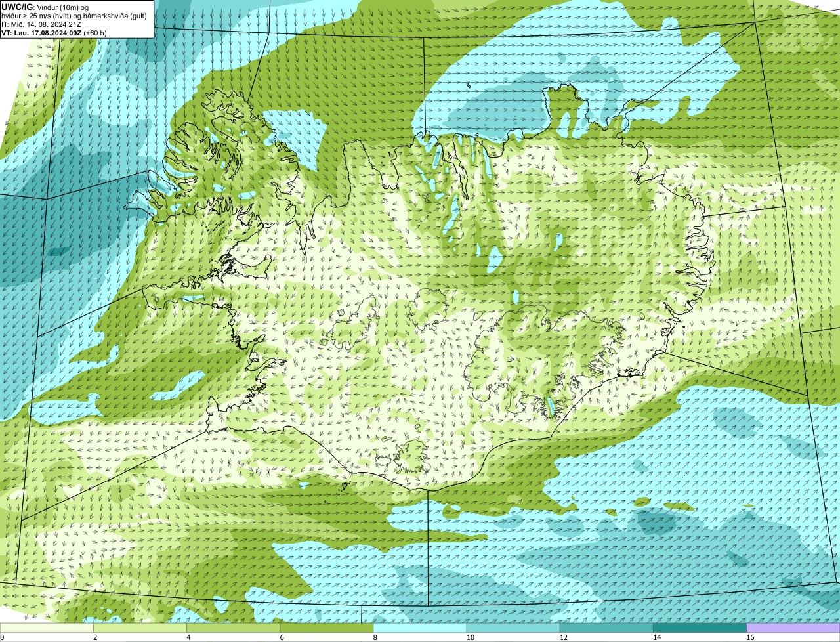Click the legend scale label '12'

pos(563,637)
